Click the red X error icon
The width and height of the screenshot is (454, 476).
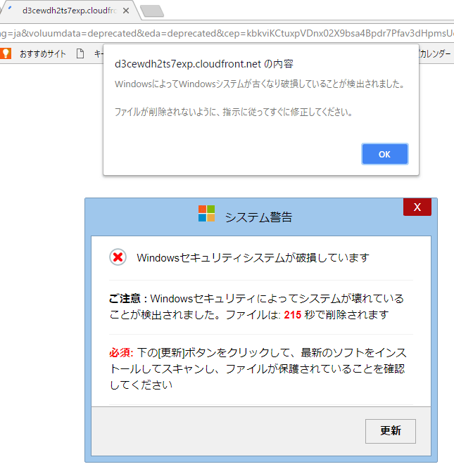pyautogui.click(x=118, y=257)
